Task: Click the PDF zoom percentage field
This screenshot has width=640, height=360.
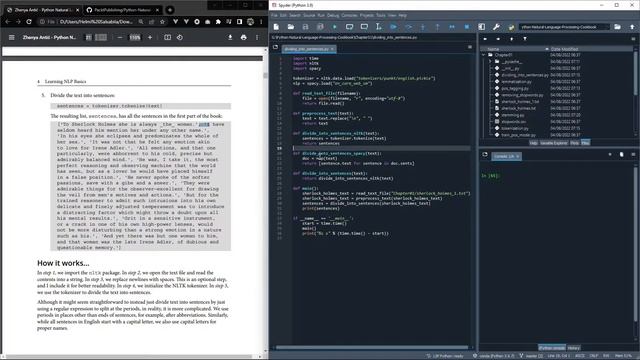Action: coord(135,38)
